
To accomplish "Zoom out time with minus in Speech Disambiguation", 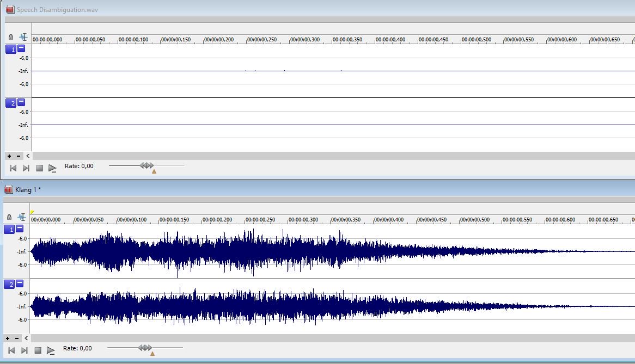I will point(18,156).
